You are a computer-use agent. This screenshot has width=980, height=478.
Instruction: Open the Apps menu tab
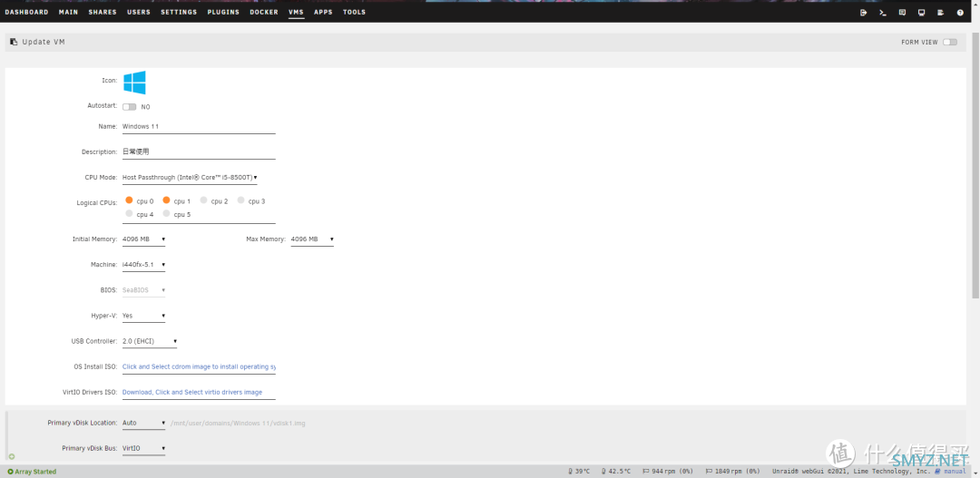(323, 13)
